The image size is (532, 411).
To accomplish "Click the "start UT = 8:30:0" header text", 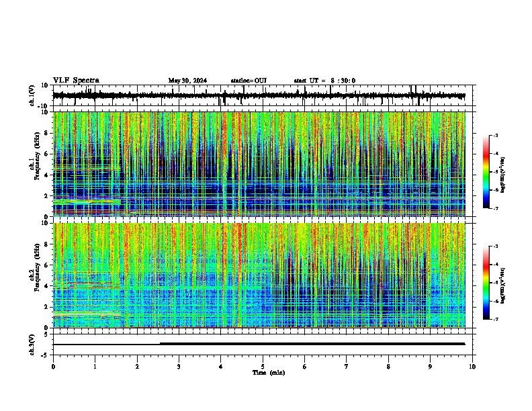I will click(x=324, y=81).
